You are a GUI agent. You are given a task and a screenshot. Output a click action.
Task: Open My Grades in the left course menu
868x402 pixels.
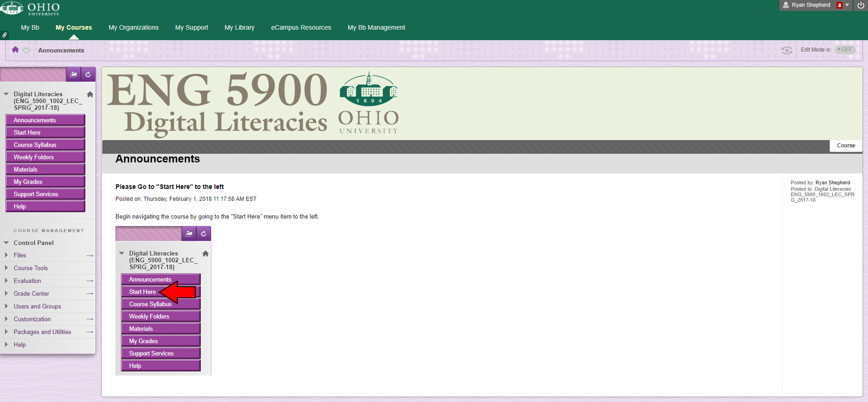(x=45, y=182)
